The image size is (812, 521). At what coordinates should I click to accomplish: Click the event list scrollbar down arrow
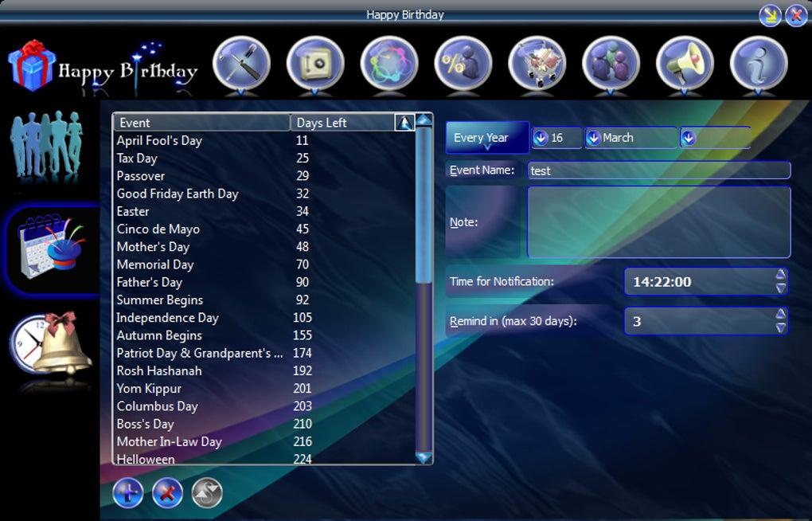(424, 457)
